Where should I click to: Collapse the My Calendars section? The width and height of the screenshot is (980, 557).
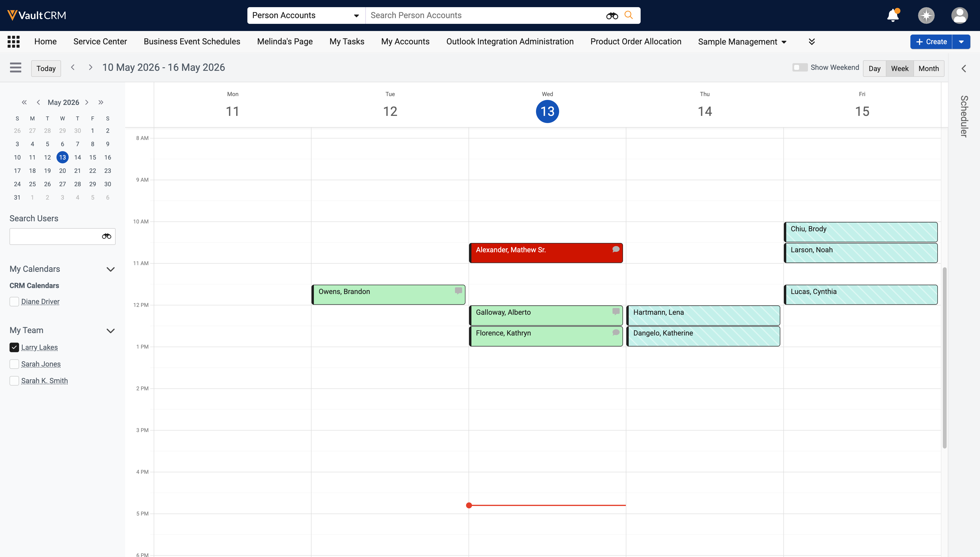[x=111, y=269]
